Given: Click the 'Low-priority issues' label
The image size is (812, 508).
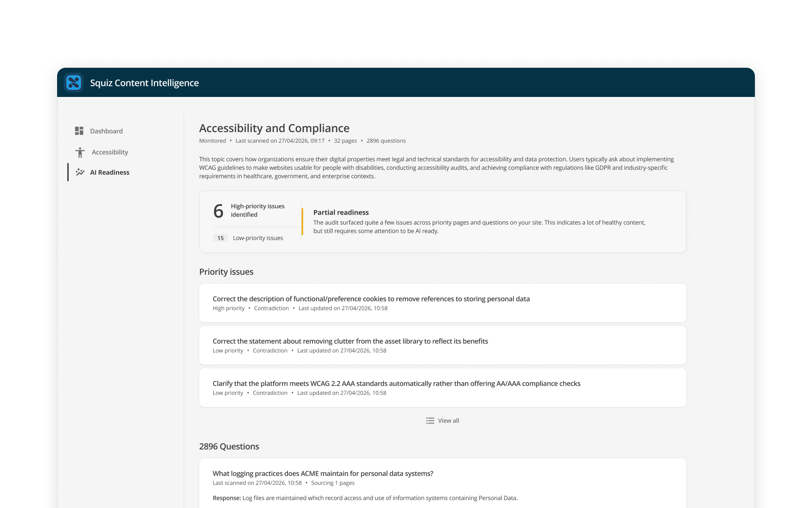Looking at the screenshot, I should (258, 238).
